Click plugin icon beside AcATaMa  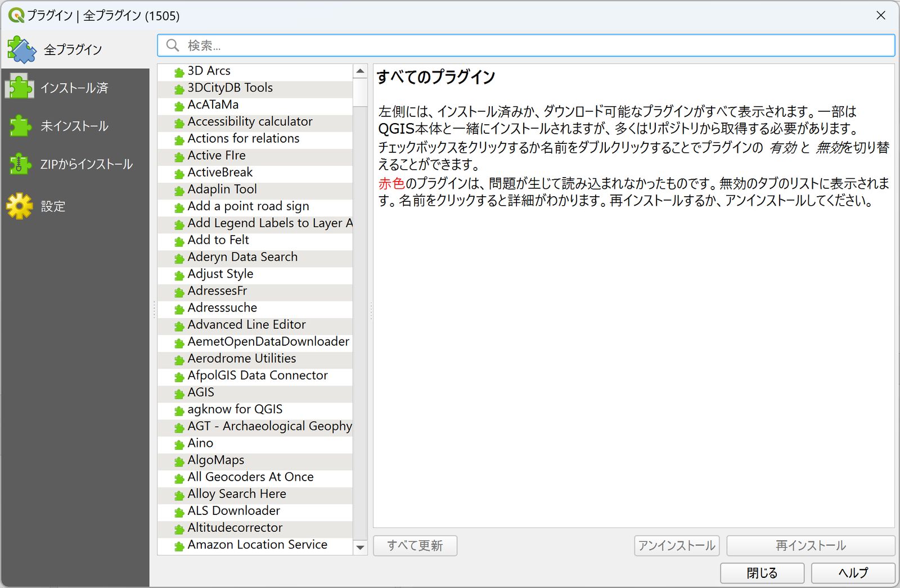179,106
